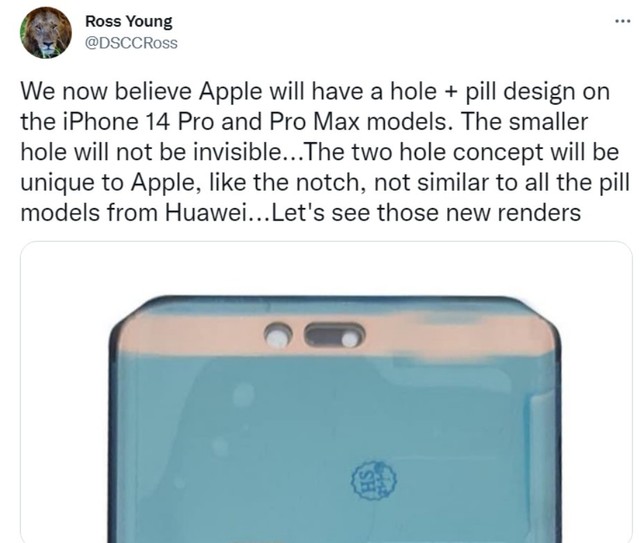Open the Ross Young display name link
The width and height of the screenshot is (640, 543).
129,20
